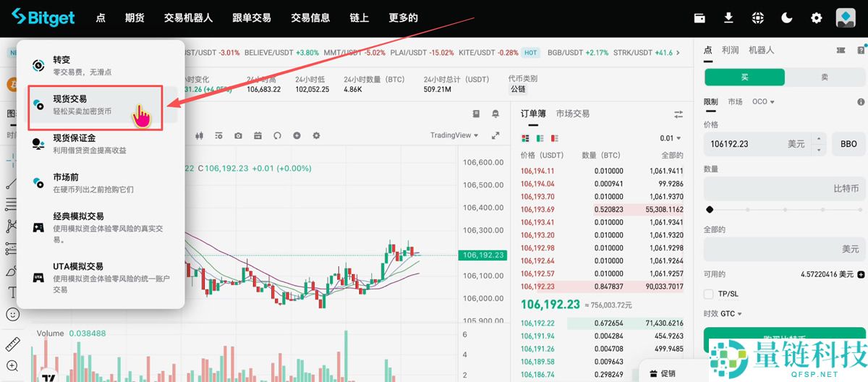868x382 pixels.
Task: Click the chart calendar icon
Action: 258,135
